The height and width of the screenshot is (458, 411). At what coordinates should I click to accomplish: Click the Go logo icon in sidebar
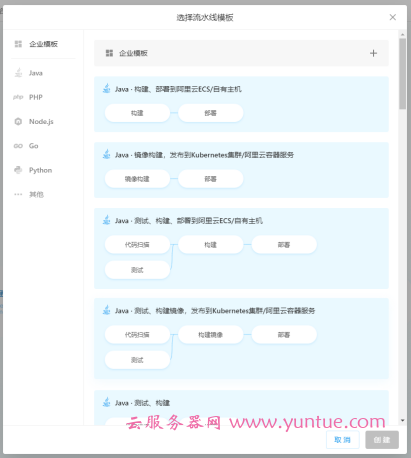click(x=18, y=146)
